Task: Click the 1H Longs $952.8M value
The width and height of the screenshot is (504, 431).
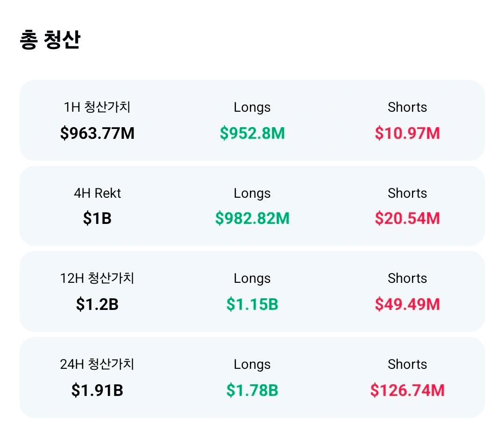Action: pos(252,134)
